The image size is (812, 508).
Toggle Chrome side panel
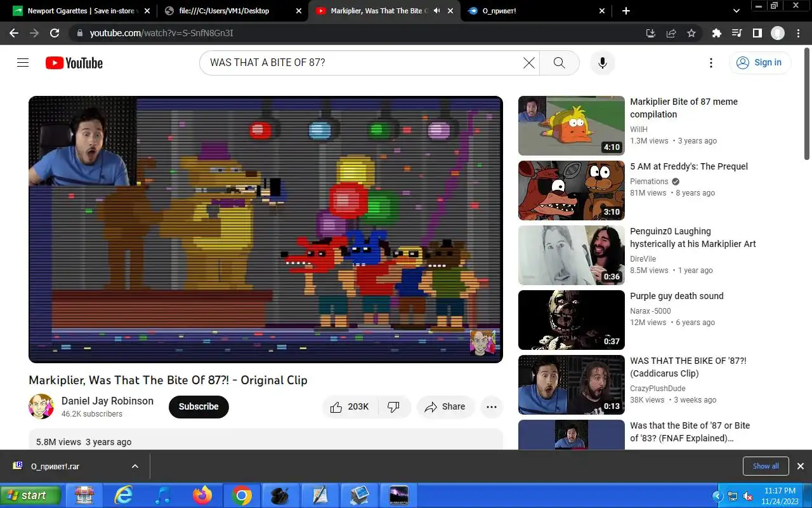click(757, 33)
